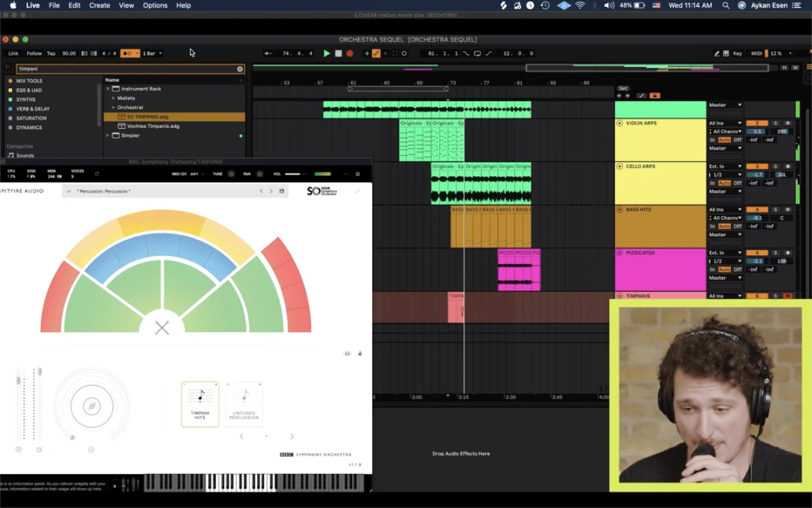
Task: Open plugin settings gear icon
Action: (357, 174)
